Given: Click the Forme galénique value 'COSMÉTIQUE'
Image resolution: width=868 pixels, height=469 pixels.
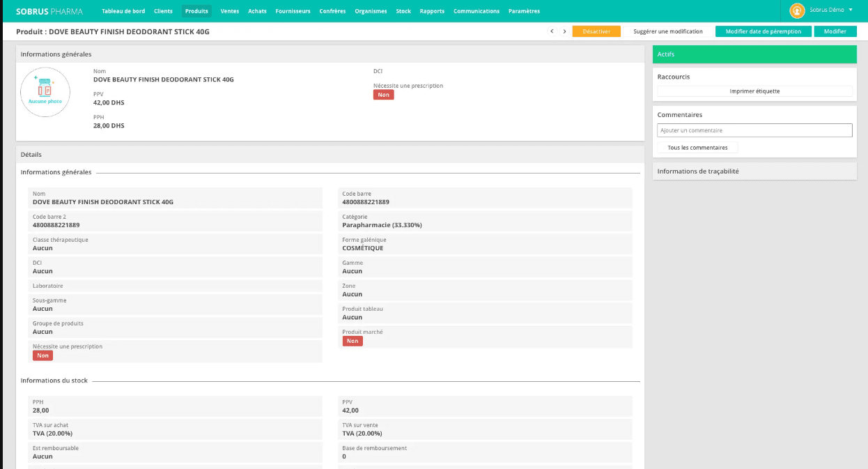Looking at the screenshot, I should (x=363, y=248).
